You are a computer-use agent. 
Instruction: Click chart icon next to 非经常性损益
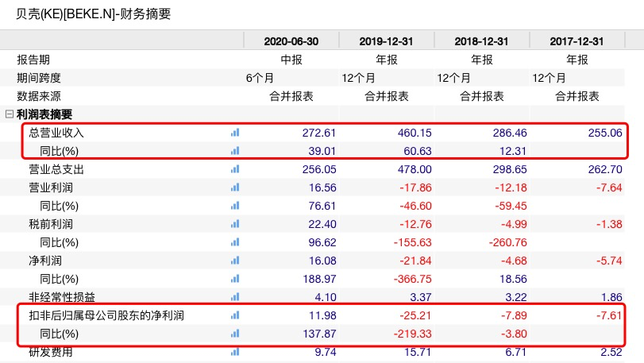click(234, 298)
